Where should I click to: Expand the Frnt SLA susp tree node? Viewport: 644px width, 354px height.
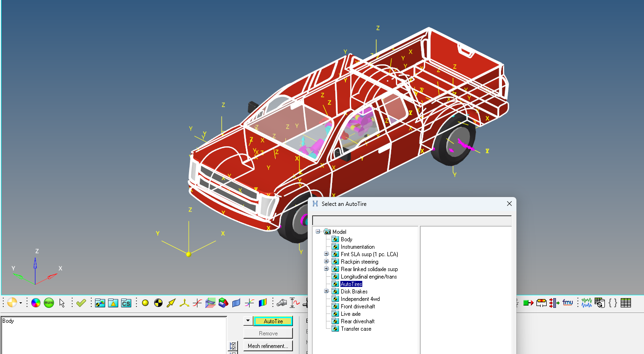[326, 254]
